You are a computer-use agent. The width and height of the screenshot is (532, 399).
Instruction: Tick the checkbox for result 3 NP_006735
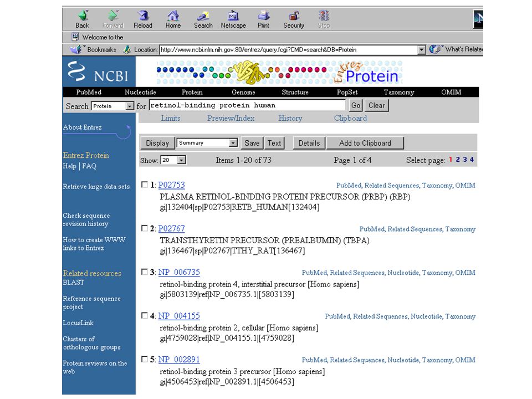pyautogui.click(x=145, y=272)
